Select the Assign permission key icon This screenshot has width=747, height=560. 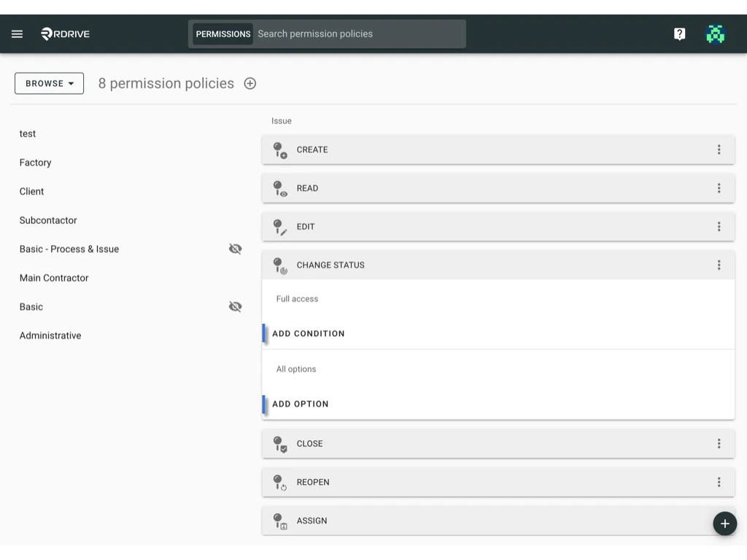(280, 521)
